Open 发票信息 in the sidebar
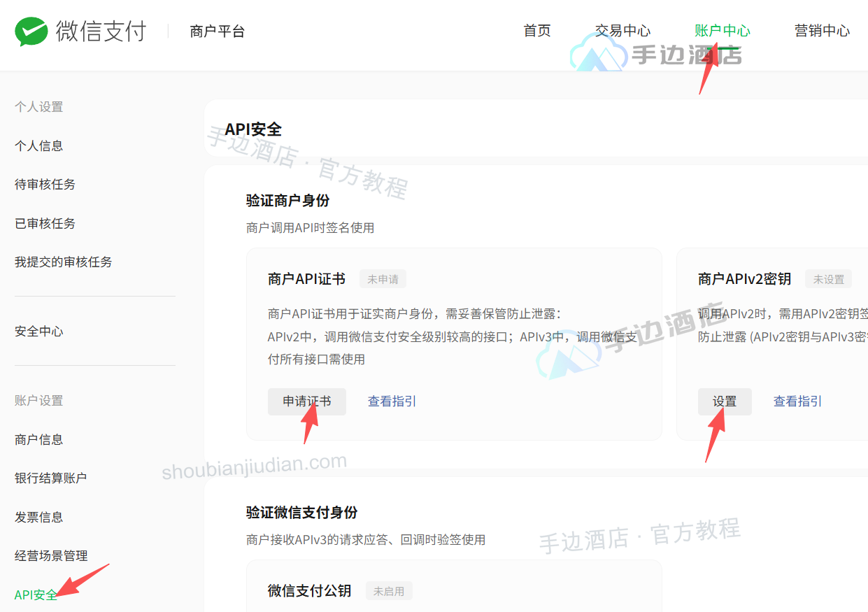 (x=39, y=517)
